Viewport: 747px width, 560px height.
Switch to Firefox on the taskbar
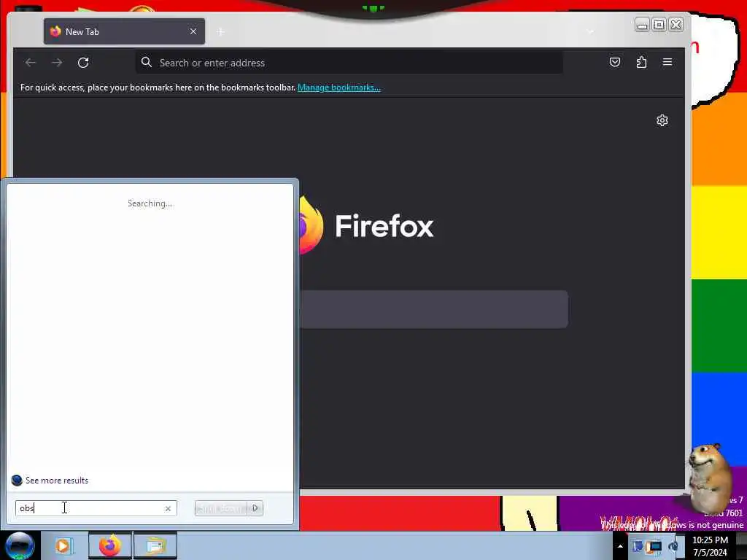(109, 545)
